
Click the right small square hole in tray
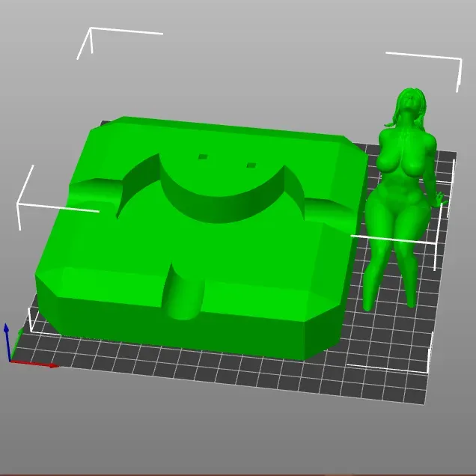coord(251,165)
